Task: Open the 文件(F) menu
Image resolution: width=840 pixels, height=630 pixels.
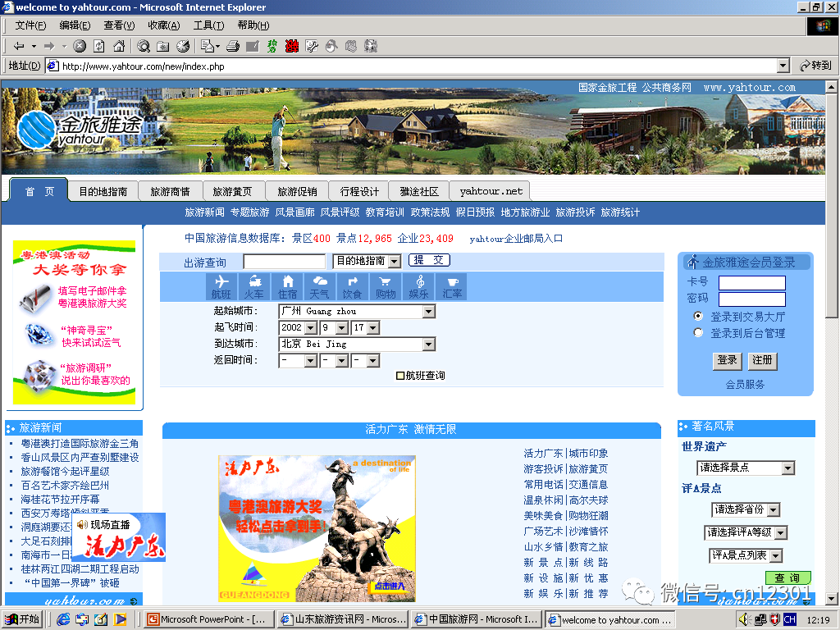Action: (x=30, y=25)
